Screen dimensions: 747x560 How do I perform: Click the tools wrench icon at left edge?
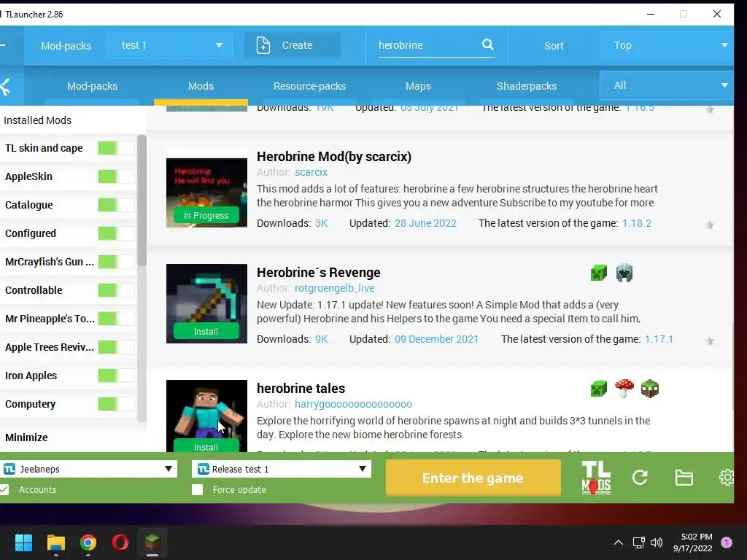click(5, 86)
